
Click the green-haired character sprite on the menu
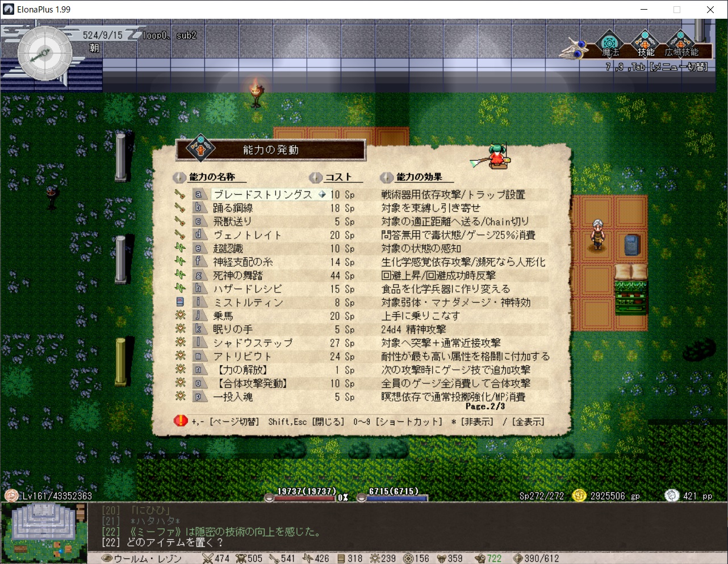point(496,156)
